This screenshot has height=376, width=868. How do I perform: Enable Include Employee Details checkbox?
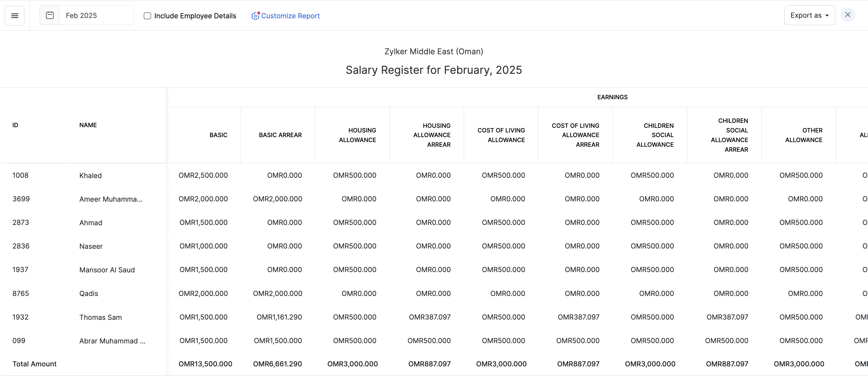(147, 16)
